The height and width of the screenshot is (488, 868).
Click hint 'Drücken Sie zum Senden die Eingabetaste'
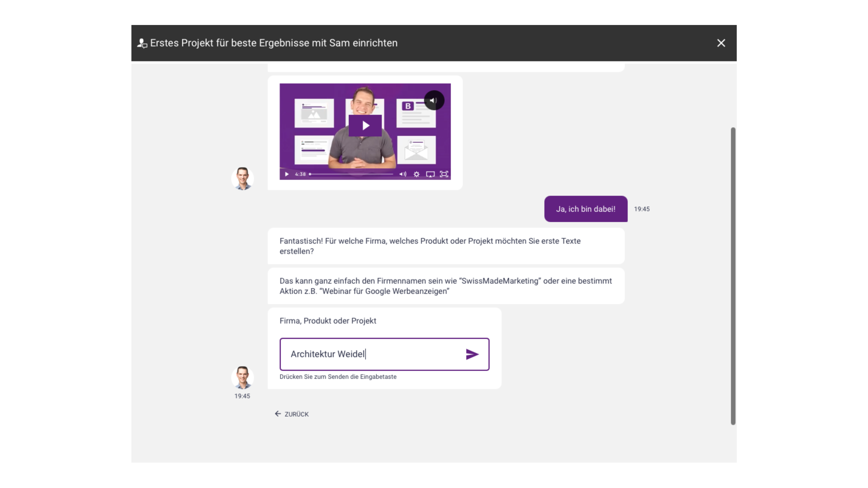(338, 377)
